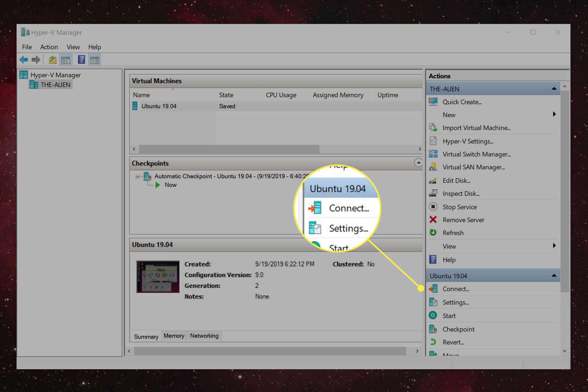Click the center pane bottom horizontal scrollbar
This screenshot has height=392, width=588.
point(270,351)
